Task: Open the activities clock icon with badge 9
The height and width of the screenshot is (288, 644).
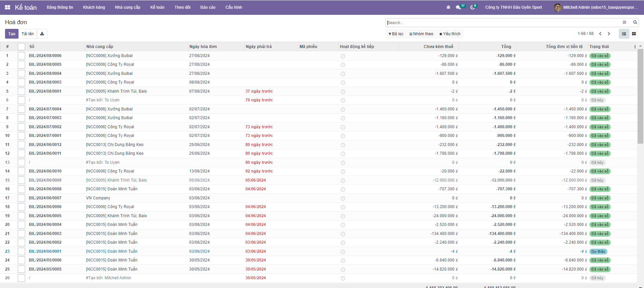Action: (473, 7)
